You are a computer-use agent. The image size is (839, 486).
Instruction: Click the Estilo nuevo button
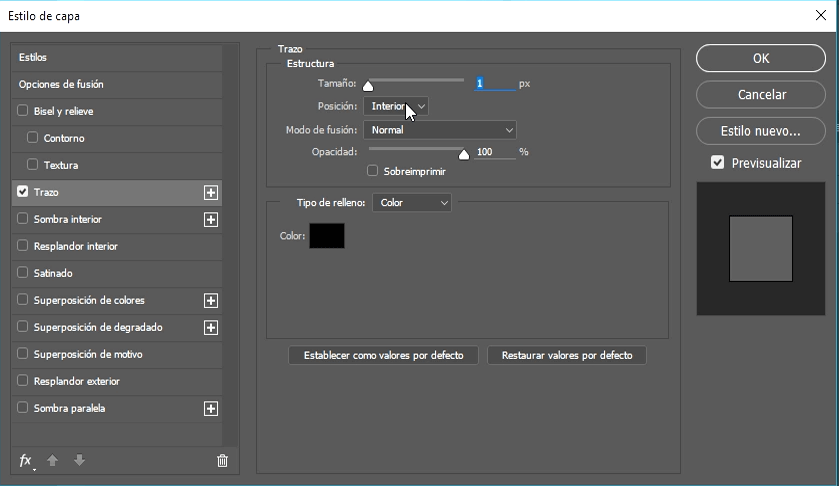[761, 131]
